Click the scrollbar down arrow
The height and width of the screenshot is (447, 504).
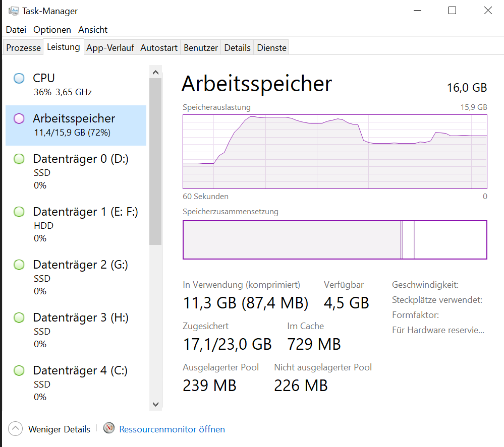(155, 404)
